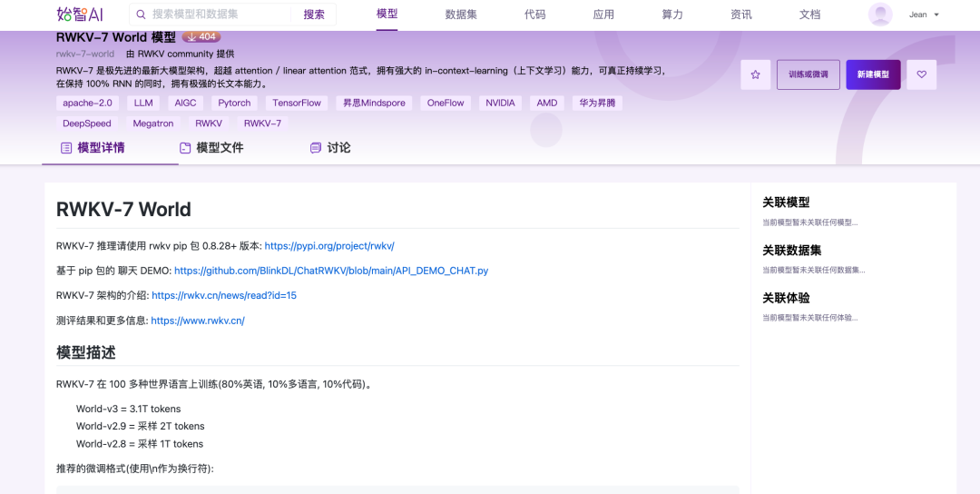Click the 模型详情 tab icon
Viewport: 980px width, 494px height.
coord(66,148)
